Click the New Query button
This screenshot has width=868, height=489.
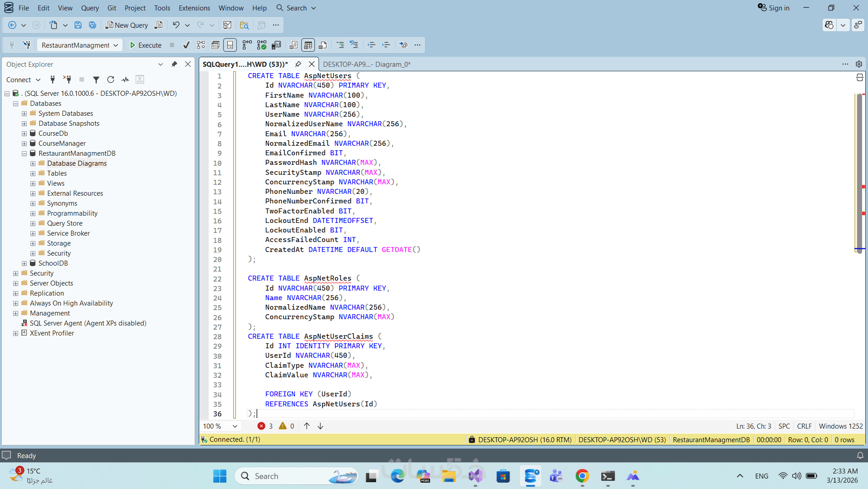[x=127, y=25]
